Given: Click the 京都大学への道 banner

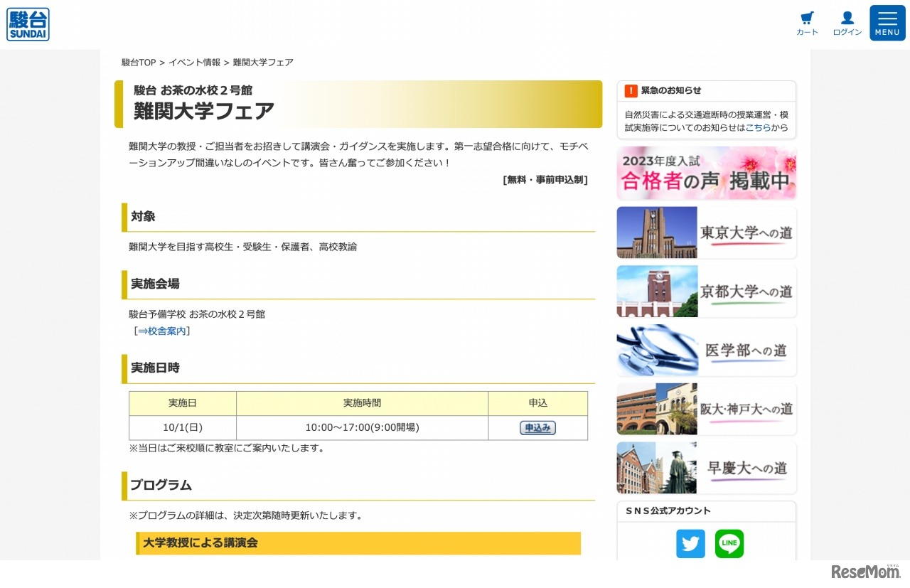Looking at the screenshot, I should (706, 292).
